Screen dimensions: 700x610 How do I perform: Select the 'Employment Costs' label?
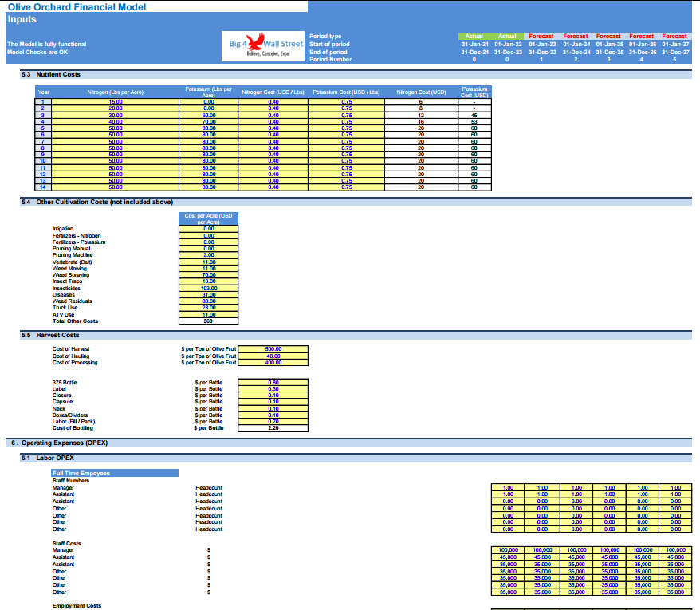pos(77,606)
